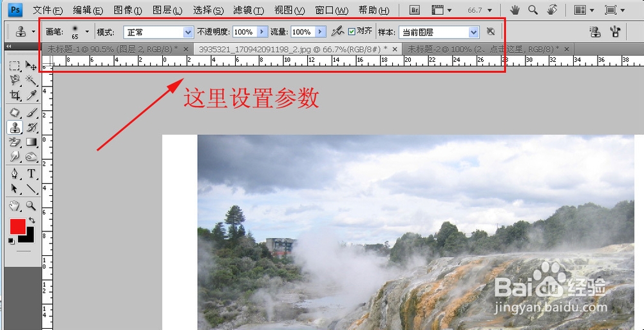Screen dimensions: 644x330
Task: Open the 选择(S) menu
Action: (x=208, y=10)
